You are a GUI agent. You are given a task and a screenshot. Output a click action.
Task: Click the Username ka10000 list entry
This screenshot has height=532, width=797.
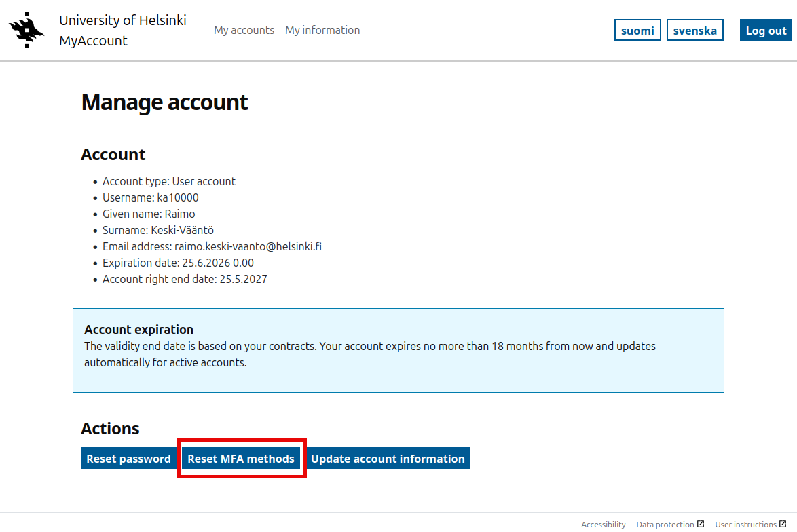point(151,197)
